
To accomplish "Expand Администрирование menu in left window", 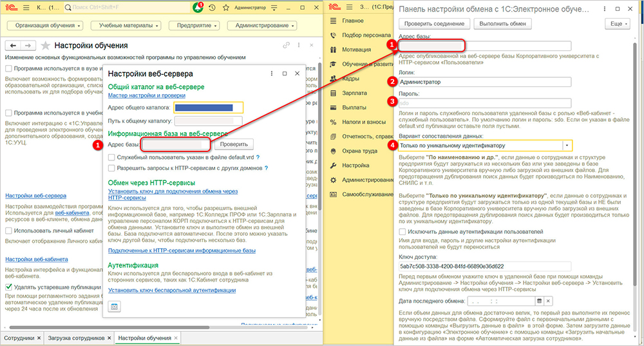I will 262,26.
